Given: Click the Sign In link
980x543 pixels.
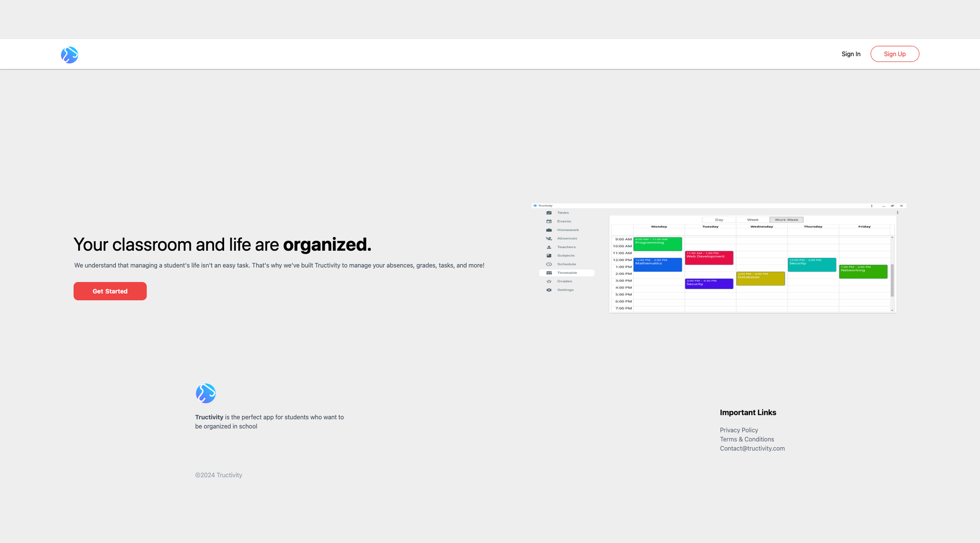Looking at the screenshot, I should pyautogui.click(x=851, y=54).
